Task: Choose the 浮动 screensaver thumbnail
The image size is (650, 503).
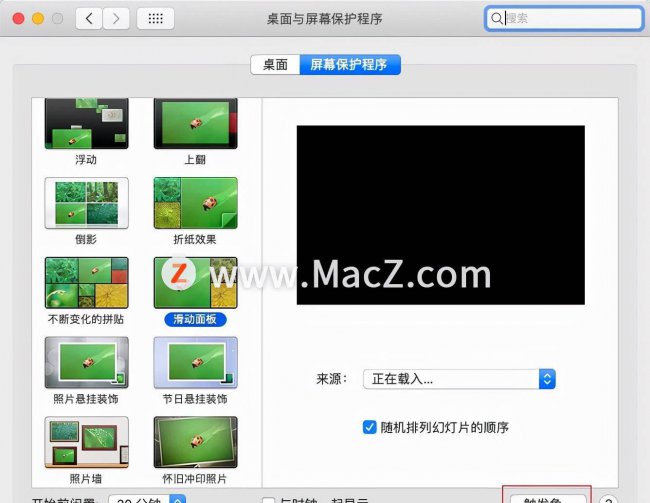Action: point(87,124)
